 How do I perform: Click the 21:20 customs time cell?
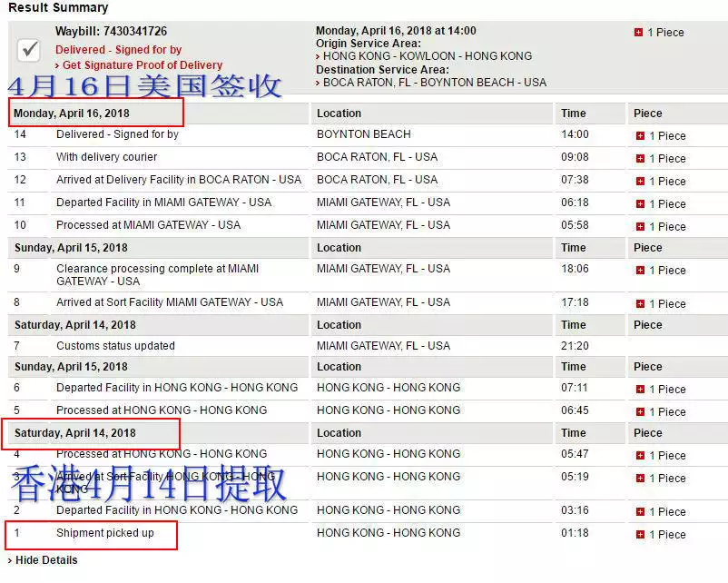point(575,346)
